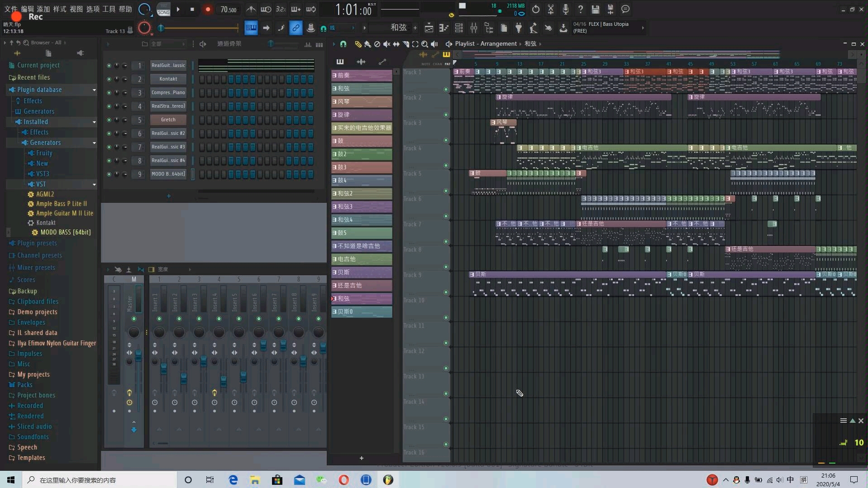Viewport: 868px width, 488px height.
Task: Toggle Playlist snap magnet icon
Action: click(x=343, y=44)
